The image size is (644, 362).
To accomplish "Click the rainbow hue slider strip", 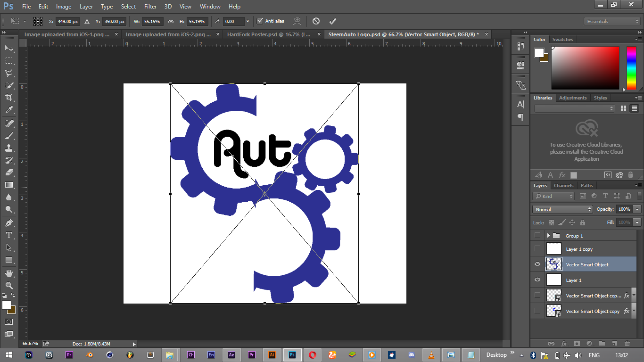I will (631, 68).
